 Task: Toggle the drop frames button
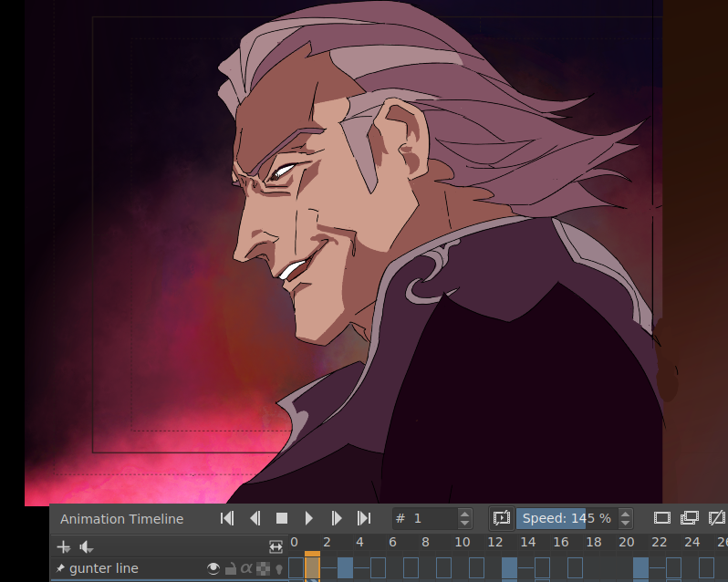[x=502, y=518]
